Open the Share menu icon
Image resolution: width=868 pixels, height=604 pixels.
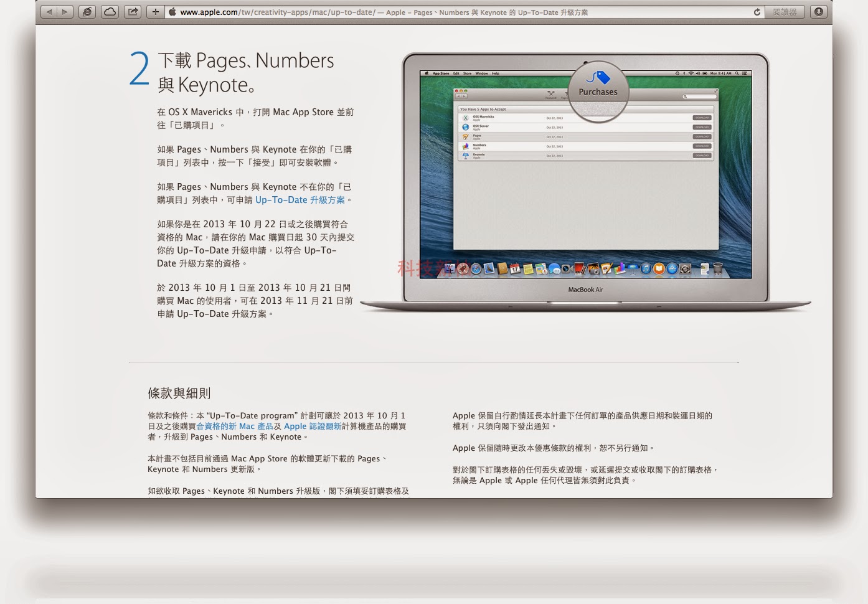tap(133, 12)
